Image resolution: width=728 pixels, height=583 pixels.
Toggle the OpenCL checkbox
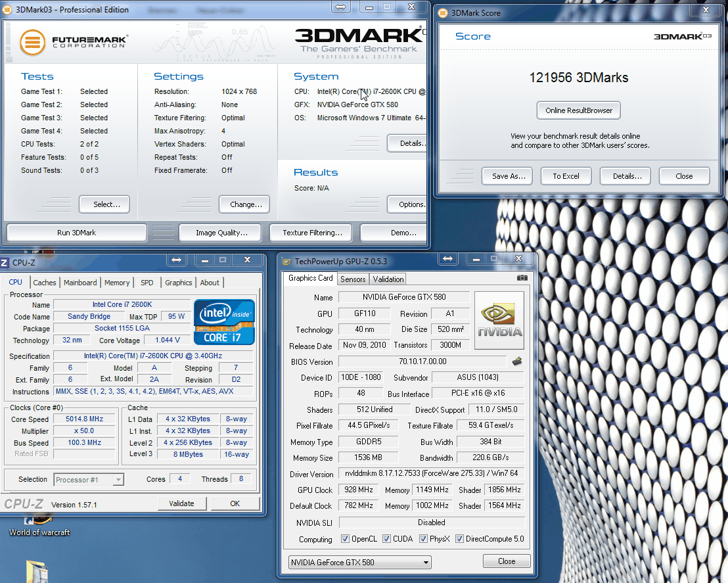tap(346, 539)
